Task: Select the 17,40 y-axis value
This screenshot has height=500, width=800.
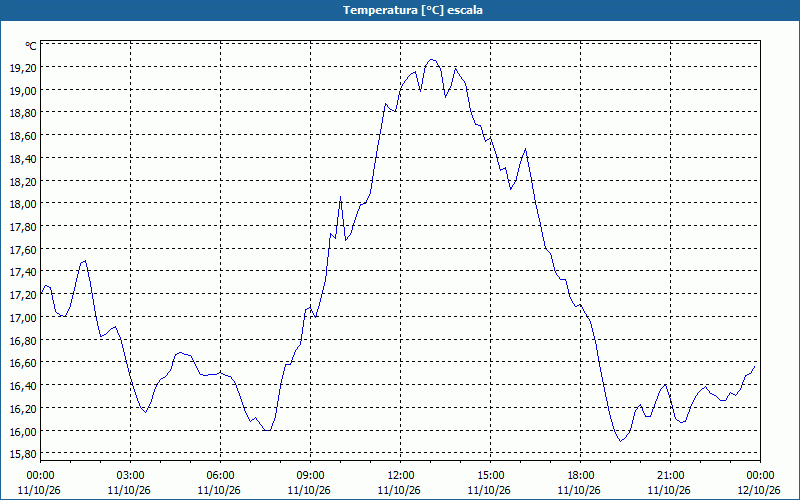Action: click(x=23, y=272)
